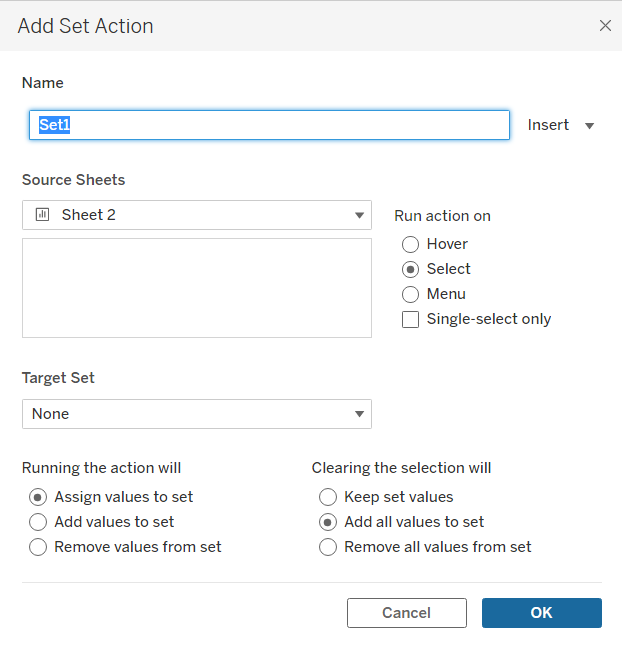Image resolution: width=622 pixels, height=647 pixels.
Task: Select Remove values from set
Action: (38, 547)
